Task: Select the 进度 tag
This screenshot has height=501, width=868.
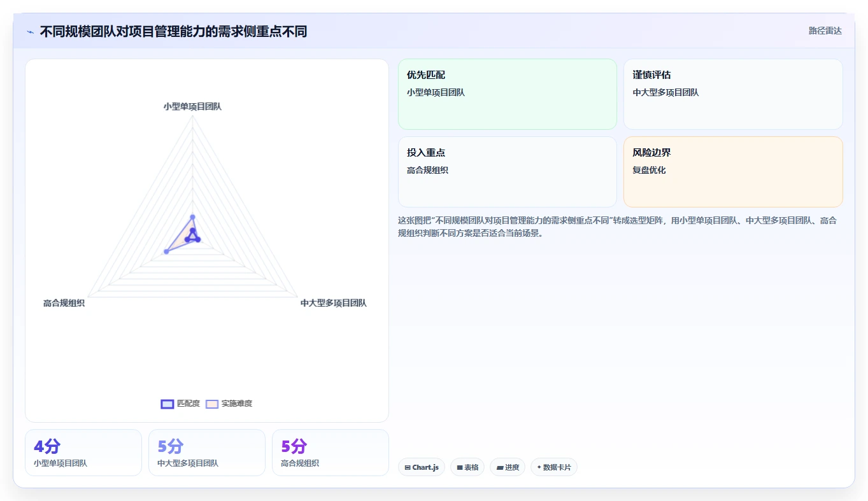Action: [508, 467]
